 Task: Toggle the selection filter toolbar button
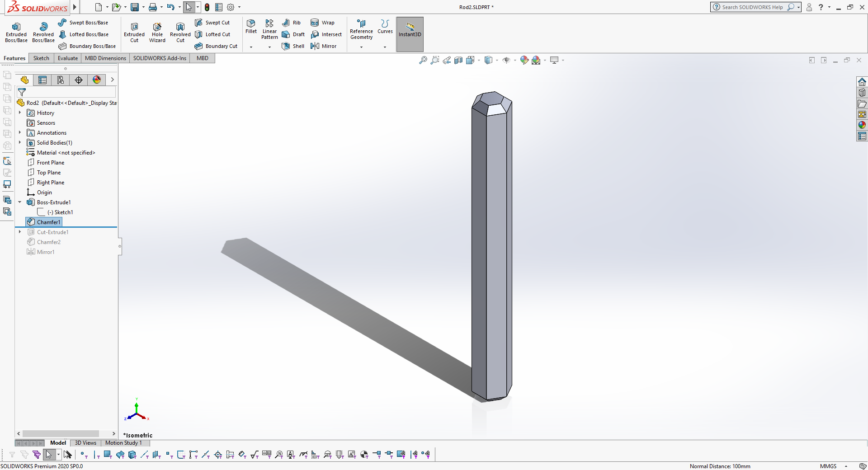tap(12, 455)
